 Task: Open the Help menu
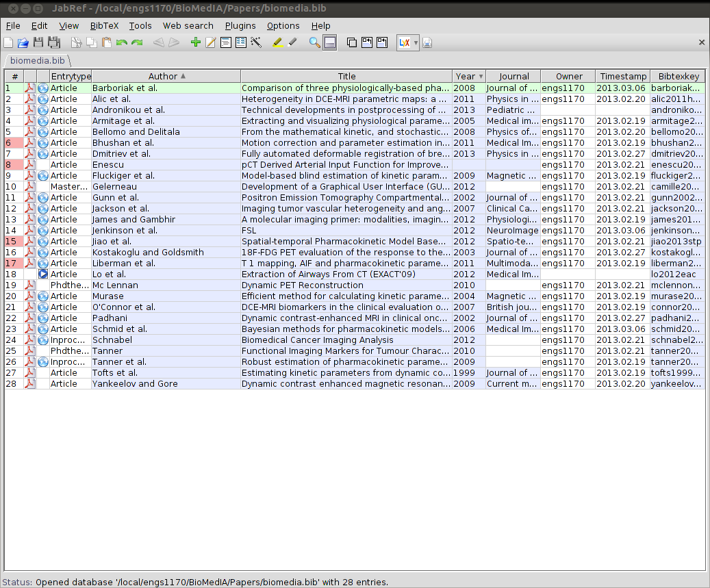320,26
